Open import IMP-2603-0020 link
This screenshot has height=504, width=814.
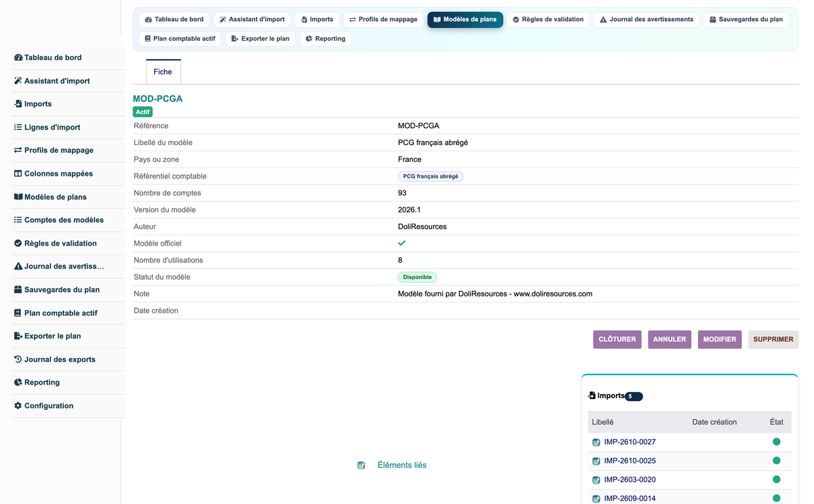(x=629, y=480)
